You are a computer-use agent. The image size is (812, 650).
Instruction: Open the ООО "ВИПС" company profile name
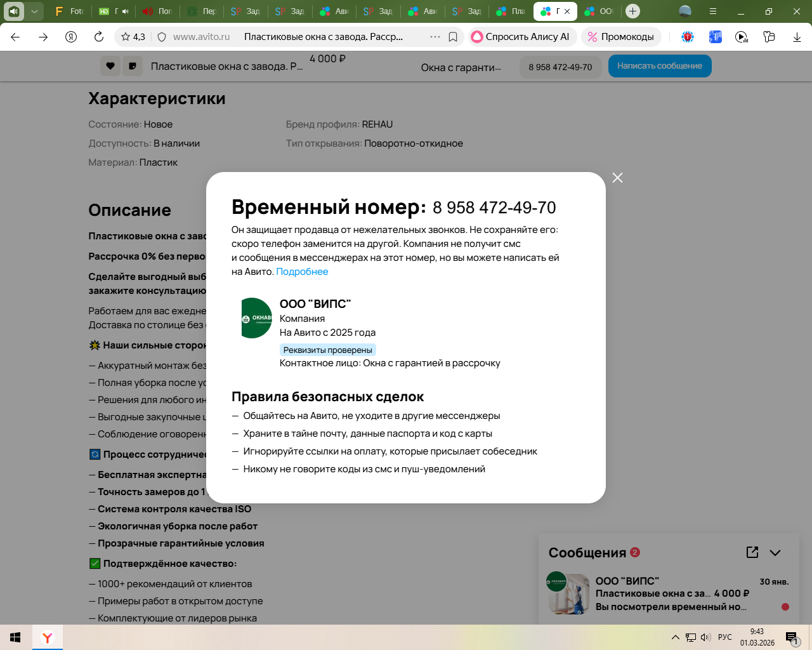(315, 304)
